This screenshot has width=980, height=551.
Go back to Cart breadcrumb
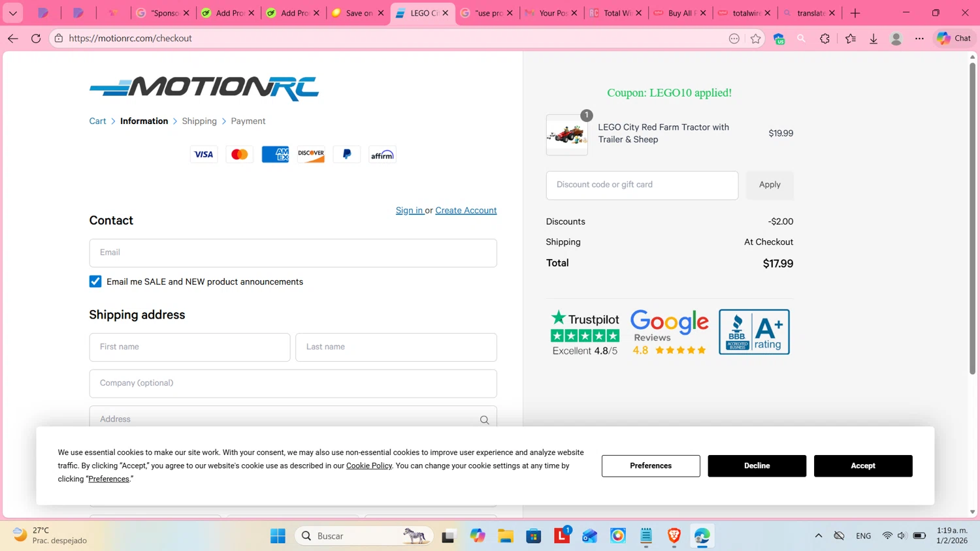coord(97,121)
